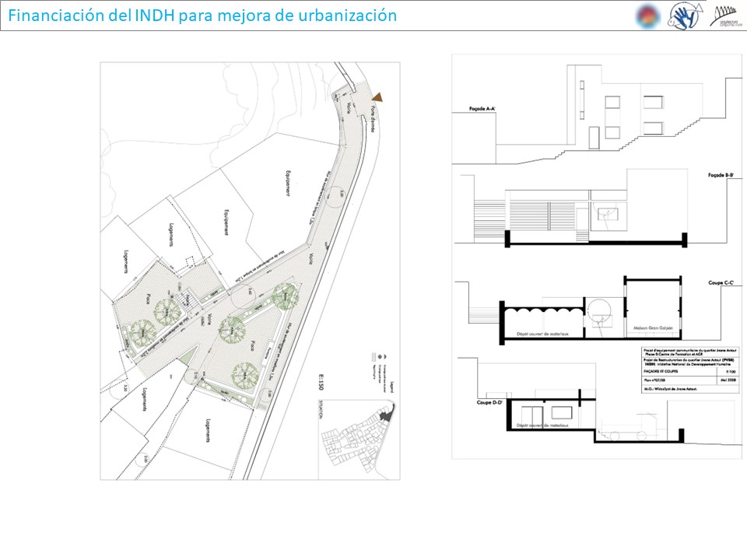Click the 'E:150' scale label on site plan
747x560 pixels.
pyautogui.click(x=319, y=385)
